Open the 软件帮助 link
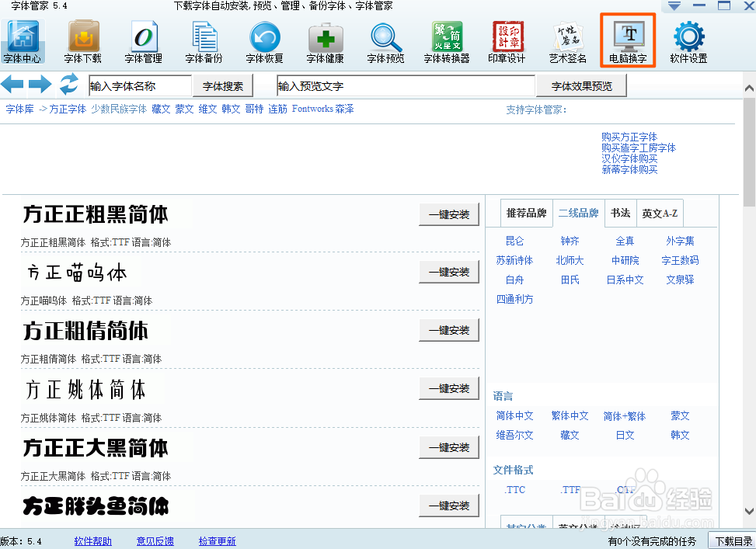 pos(93,541)
